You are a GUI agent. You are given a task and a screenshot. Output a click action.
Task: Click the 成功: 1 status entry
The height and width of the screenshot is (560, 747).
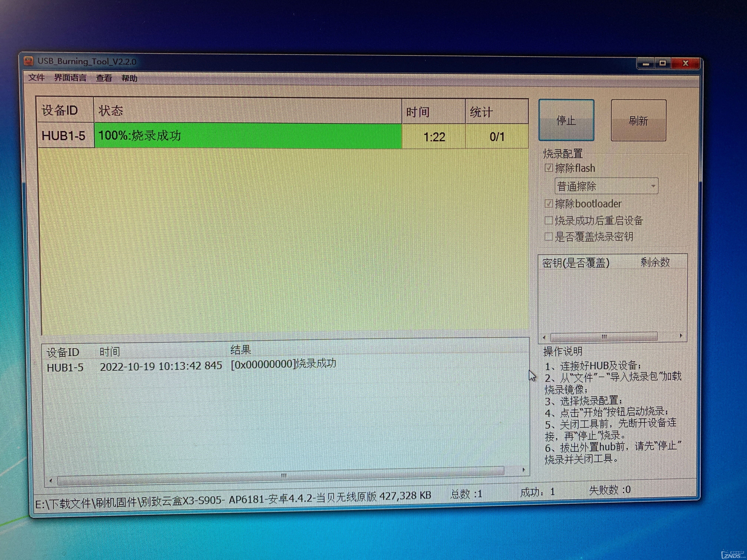[537, 492]
